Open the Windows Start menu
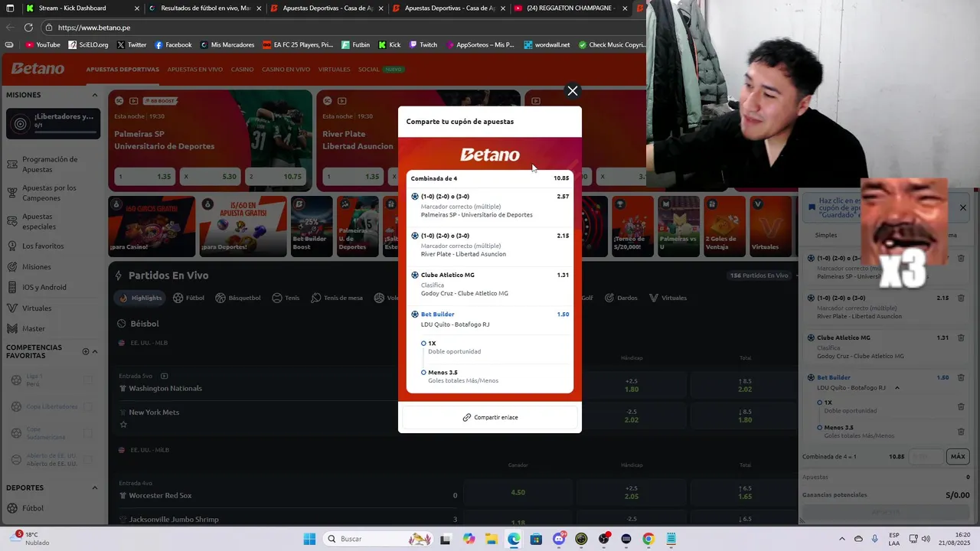 (x=309, y=539)
